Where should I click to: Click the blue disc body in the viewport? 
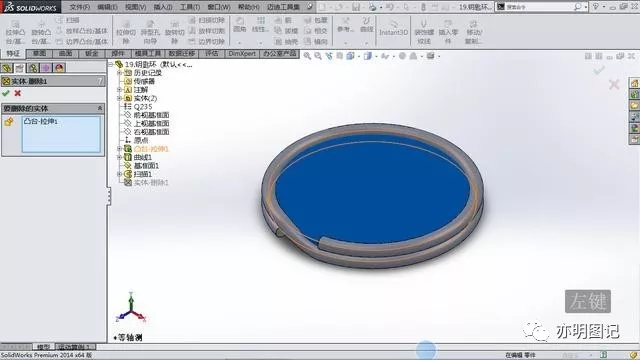(x=372, y=190)
